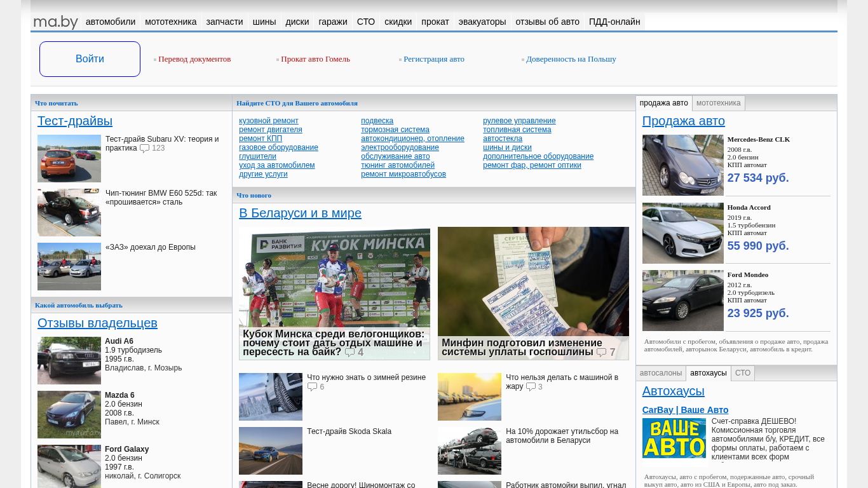The image size is (868, 488).
Task: Open мототехника in the top navigation bar
Action: coord(171,22)
